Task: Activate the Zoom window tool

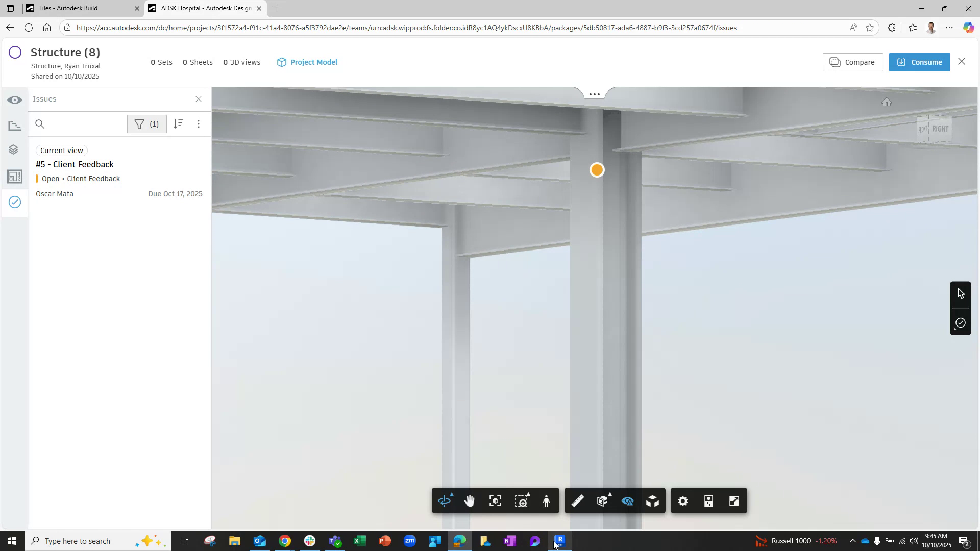Action: click(521, 500)
